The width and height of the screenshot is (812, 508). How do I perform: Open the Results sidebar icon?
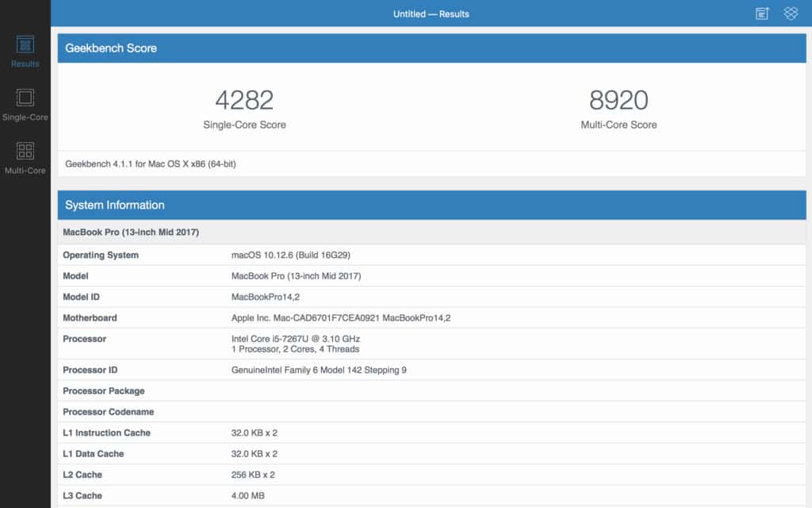pyautogui.click(x=25, y=44)
